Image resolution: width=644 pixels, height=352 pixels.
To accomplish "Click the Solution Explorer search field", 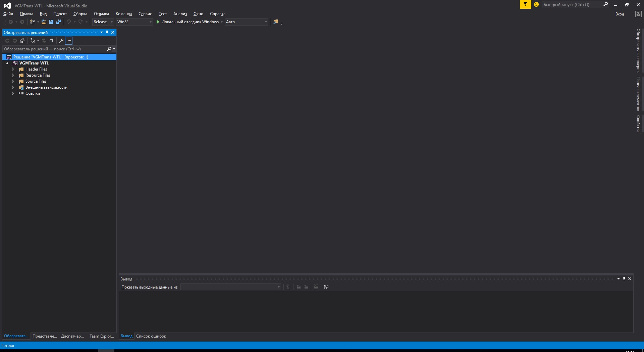I will (x=55, y=49).
